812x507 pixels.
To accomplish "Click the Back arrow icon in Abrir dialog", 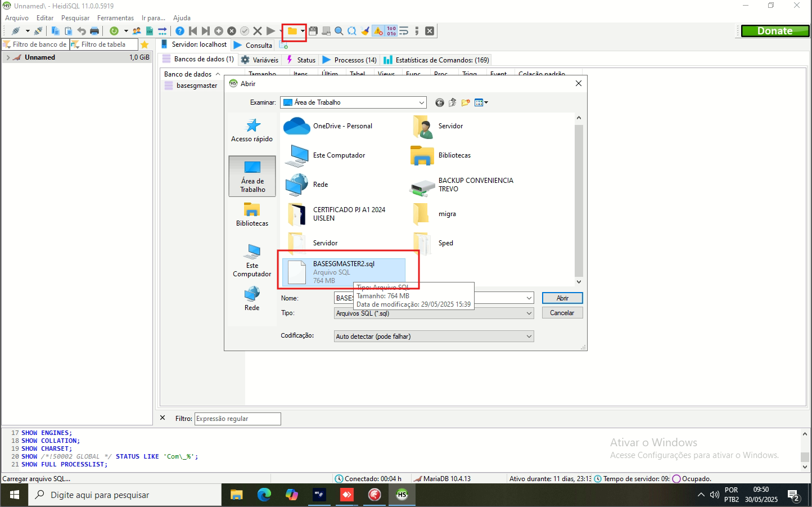I will (x=440, y=102).
